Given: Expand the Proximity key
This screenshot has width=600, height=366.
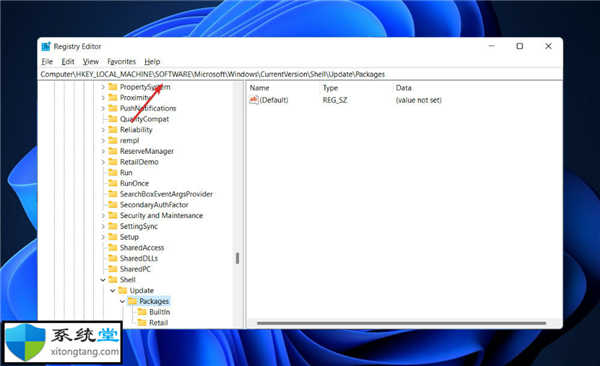Looking at the screenshot, I should tap(103, 98).
